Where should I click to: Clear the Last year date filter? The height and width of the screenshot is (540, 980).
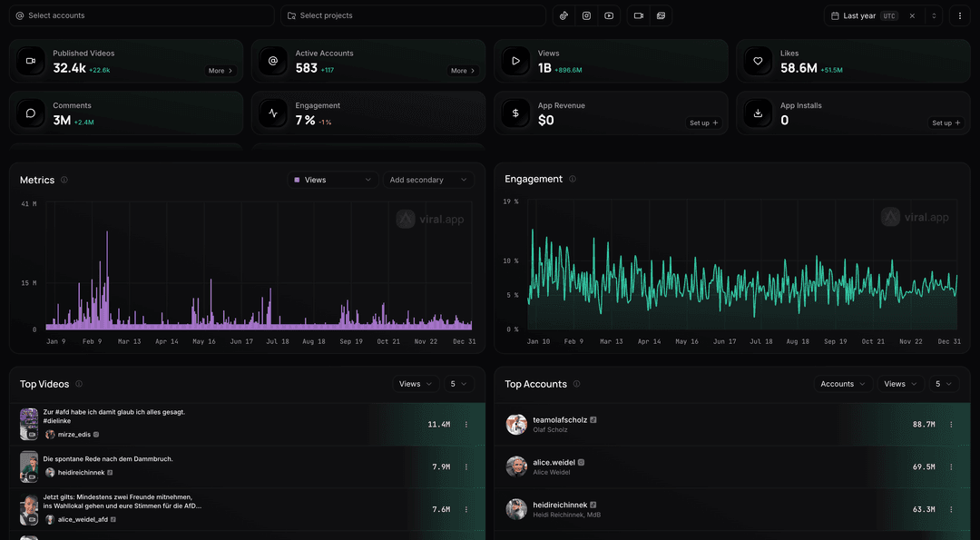912,15
